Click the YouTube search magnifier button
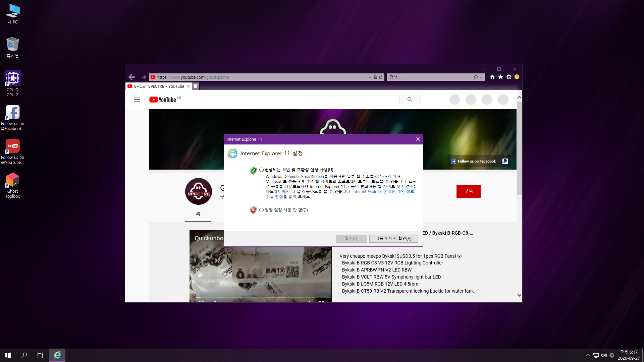Screen dimensions: 644x362 point(410,100)
